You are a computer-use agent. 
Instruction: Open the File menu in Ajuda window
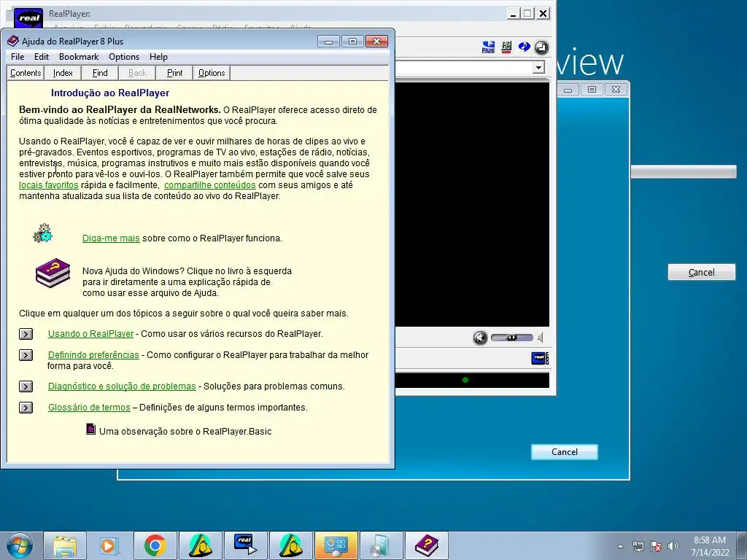coord(18,57)
